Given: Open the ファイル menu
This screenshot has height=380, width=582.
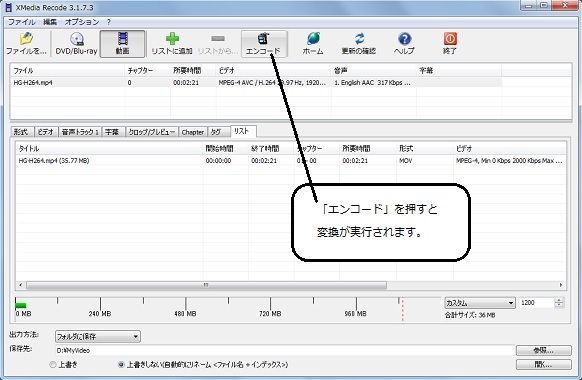Looking at the screenshot, I should point(22,22).
